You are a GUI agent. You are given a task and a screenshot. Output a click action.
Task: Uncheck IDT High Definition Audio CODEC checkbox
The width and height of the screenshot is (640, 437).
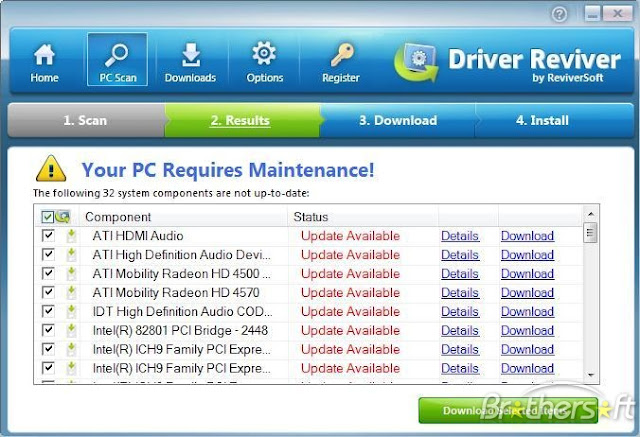click(x=48, y=311)
